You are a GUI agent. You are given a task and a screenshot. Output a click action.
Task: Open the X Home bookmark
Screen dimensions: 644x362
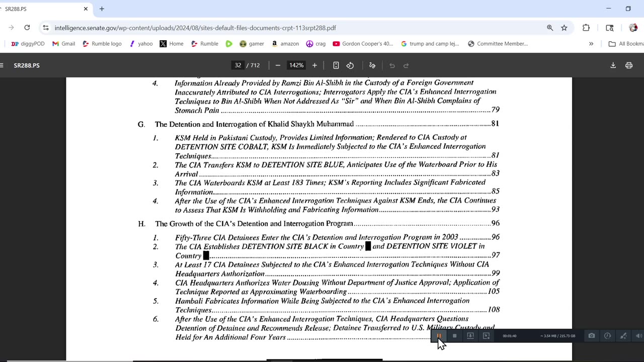pyautogui.click(x=172, y=44)
